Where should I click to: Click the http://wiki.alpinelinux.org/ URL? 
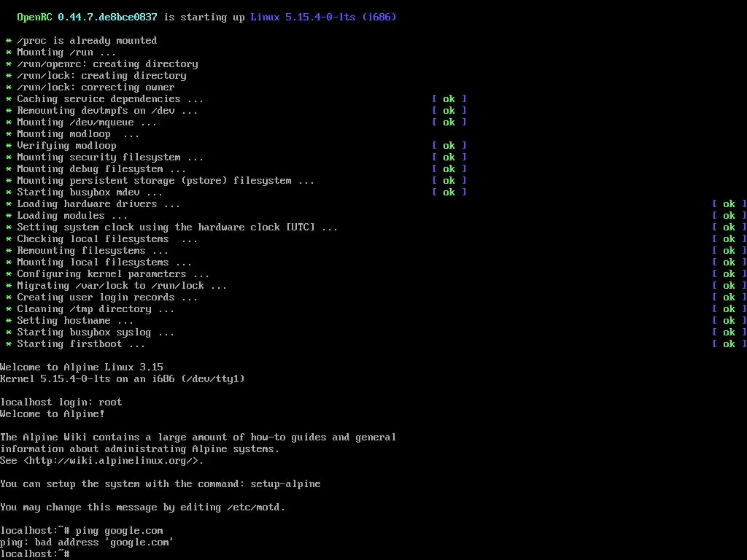point(113,461)
